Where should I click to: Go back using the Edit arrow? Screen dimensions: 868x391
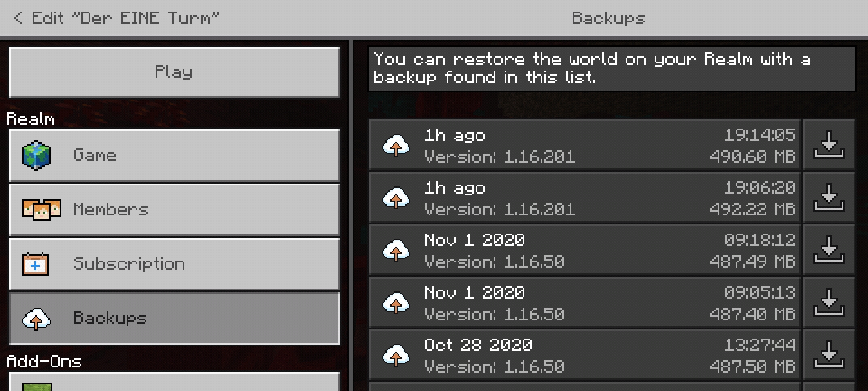click(18, 18)
